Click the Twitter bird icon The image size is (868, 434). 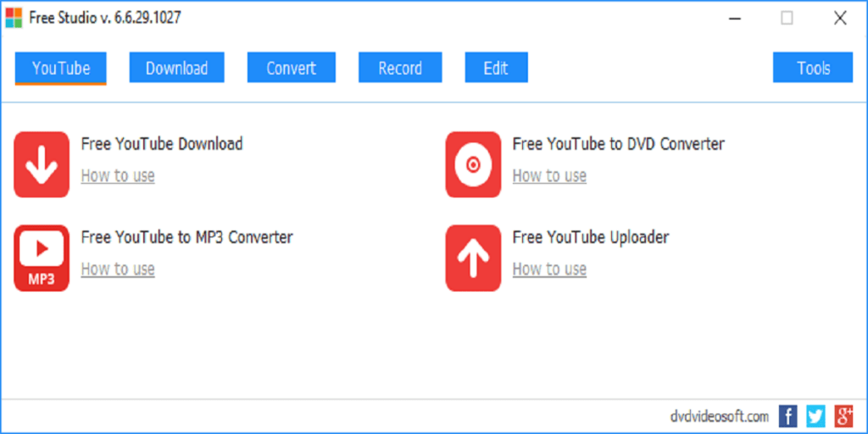[x=815, y=415]
